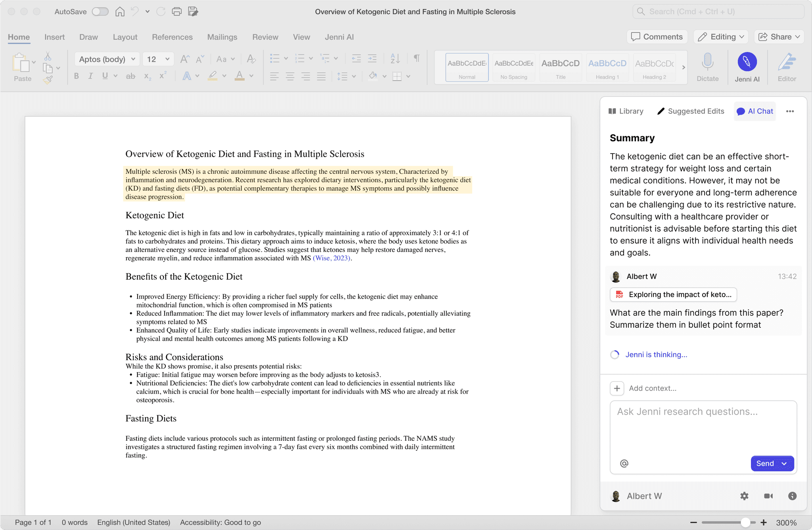
Task: Switch to the References ribbon tab
Action: click(x=172, y=37)
